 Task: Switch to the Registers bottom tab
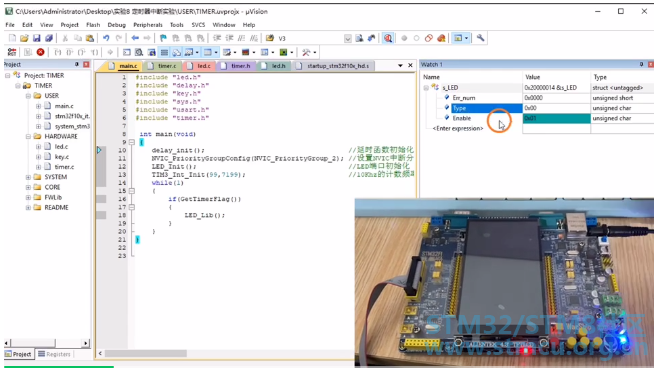pyautogui.click(x=54, y=354)
